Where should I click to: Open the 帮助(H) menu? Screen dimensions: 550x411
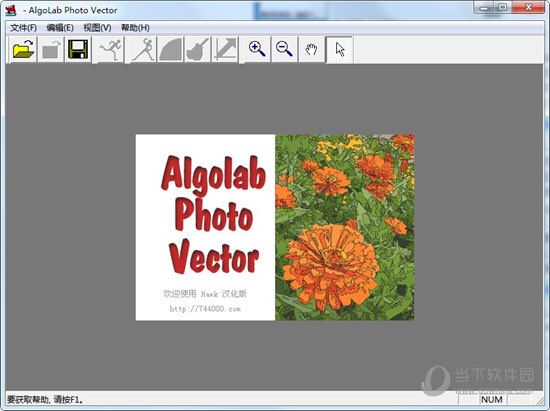click(x=135, y=28)
